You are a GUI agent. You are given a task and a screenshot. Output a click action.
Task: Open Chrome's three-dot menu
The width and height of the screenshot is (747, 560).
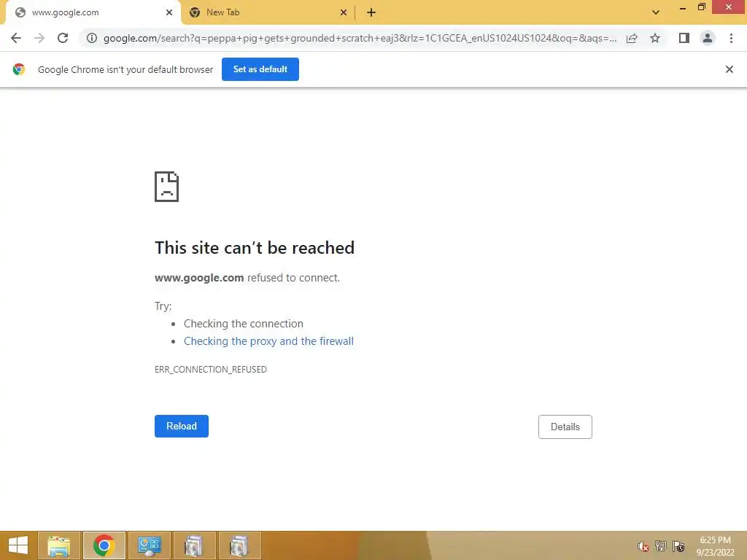(731, 38)
